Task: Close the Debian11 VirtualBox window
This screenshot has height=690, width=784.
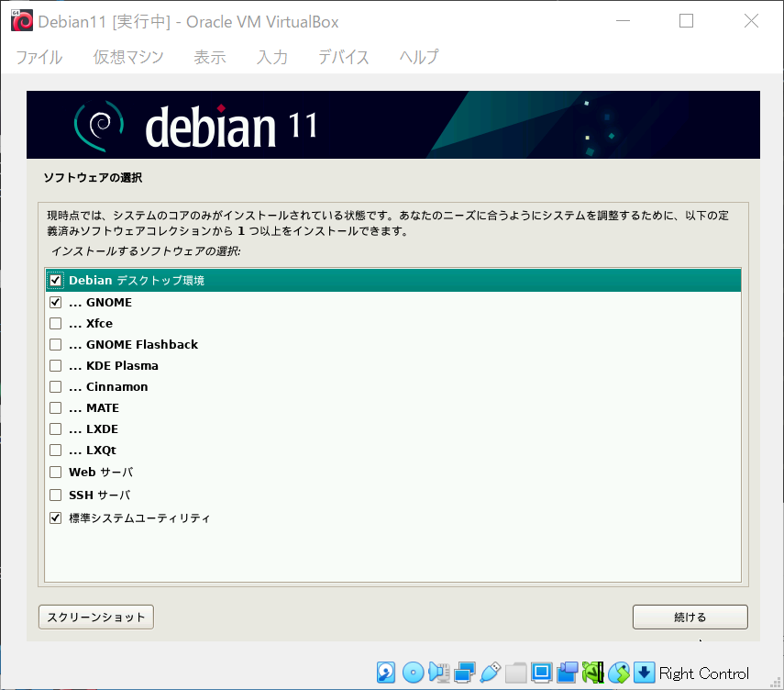Action: pos(751,21)
